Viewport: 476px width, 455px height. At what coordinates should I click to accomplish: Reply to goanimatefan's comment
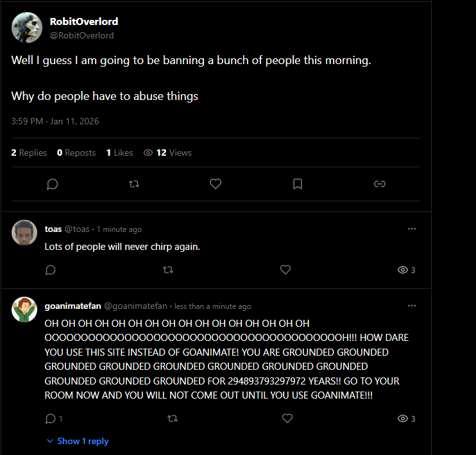[51, 418]
